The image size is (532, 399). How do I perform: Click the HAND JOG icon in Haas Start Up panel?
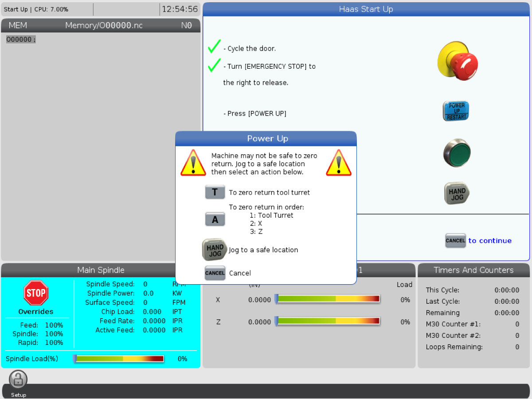tap(457, 194)
